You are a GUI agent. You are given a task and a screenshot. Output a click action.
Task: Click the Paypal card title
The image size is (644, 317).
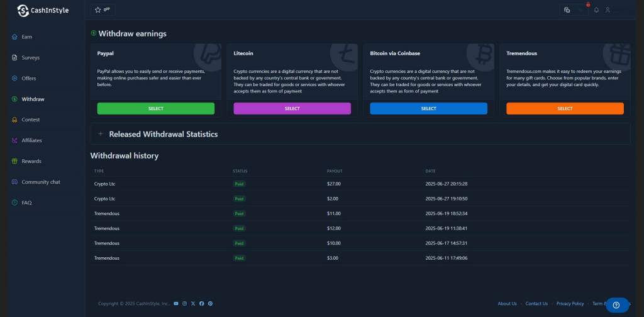[106, 53]
